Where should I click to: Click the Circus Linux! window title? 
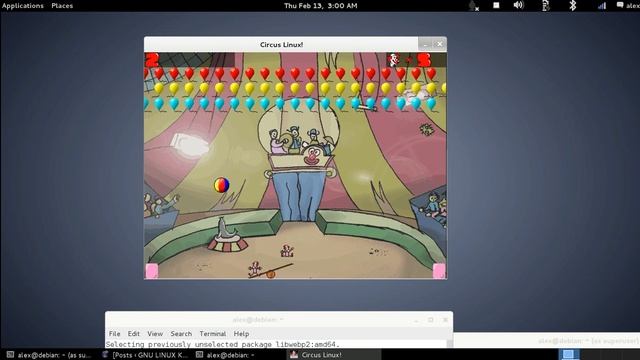(281, 44)
